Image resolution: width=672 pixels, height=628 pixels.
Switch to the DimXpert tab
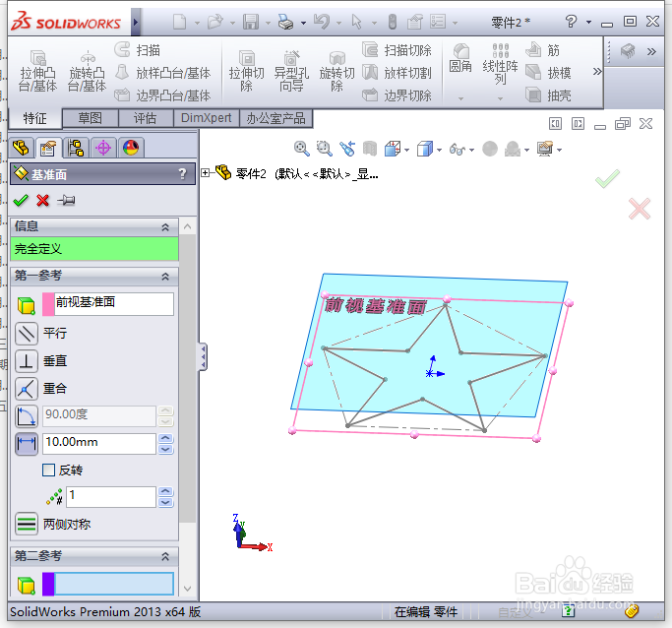tap(207, 118)
